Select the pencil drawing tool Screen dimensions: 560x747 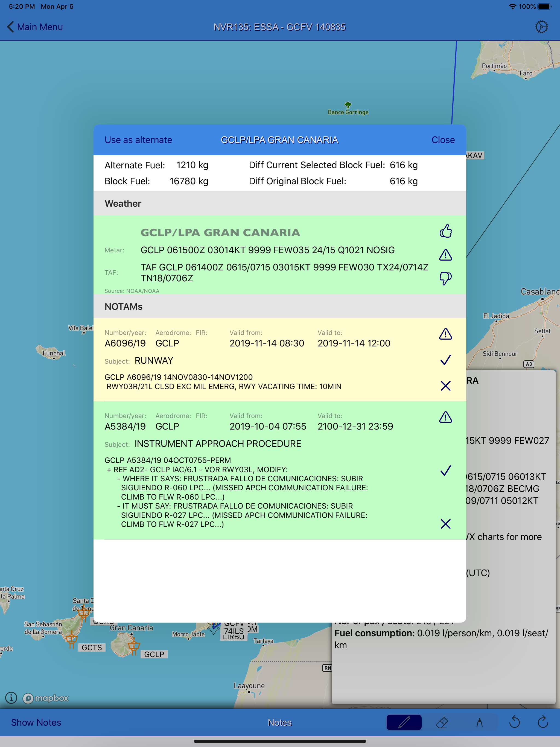pyautogui.click(x=404, y=722)
